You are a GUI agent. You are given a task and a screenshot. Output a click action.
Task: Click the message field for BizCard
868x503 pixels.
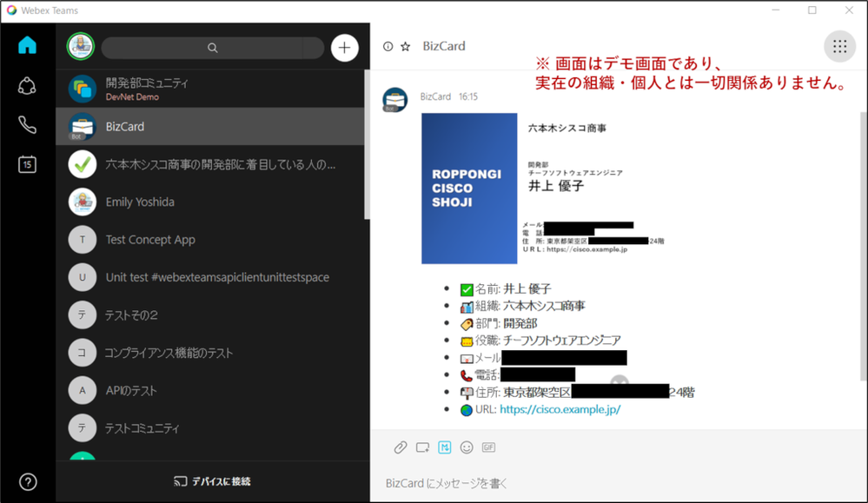[x=619, y=483]
